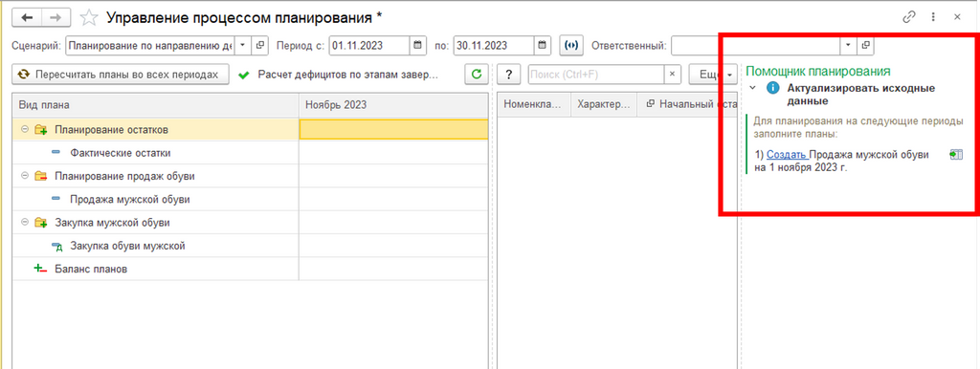This screenshot has width=980, height=369.
Task: Click the plan document icon beside Создать line
Action: 956,155
